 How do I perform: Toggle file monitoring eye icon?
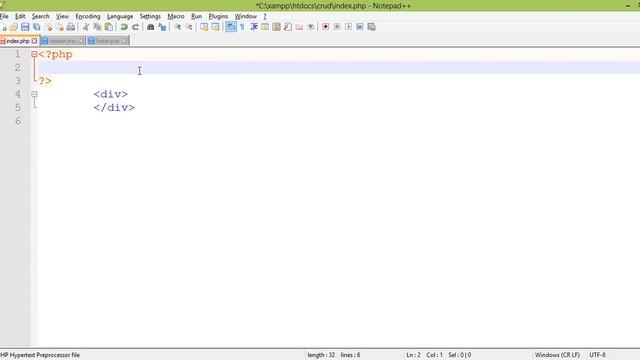point(311,27)
